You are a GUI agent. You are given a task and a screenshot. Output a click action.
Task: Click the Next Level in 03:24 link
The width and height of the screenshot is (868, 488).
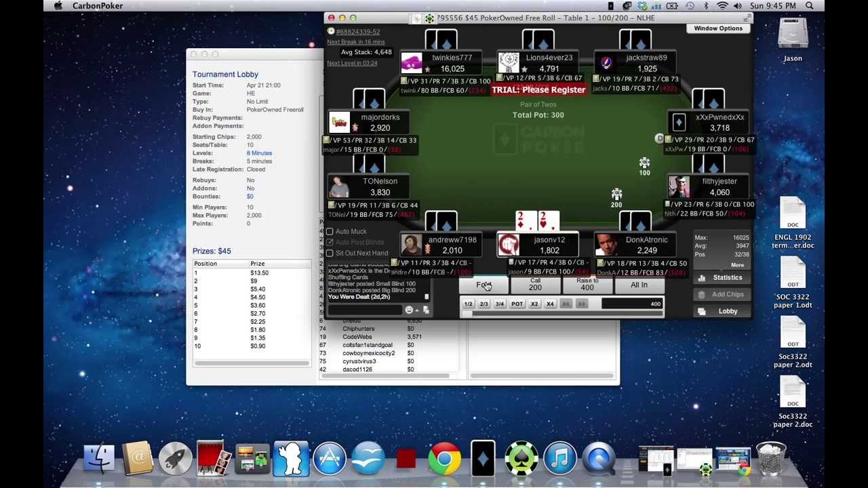coord(352,63)
